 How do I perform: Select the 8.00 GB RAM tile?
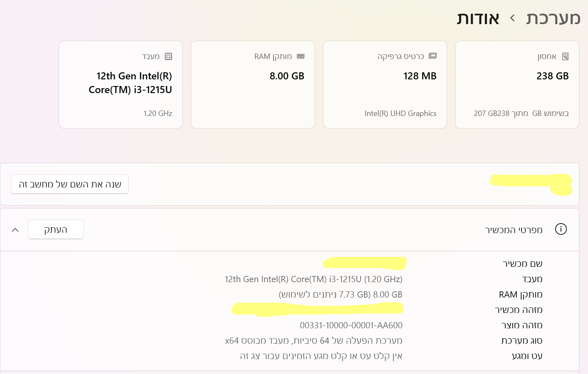(252, 85)
